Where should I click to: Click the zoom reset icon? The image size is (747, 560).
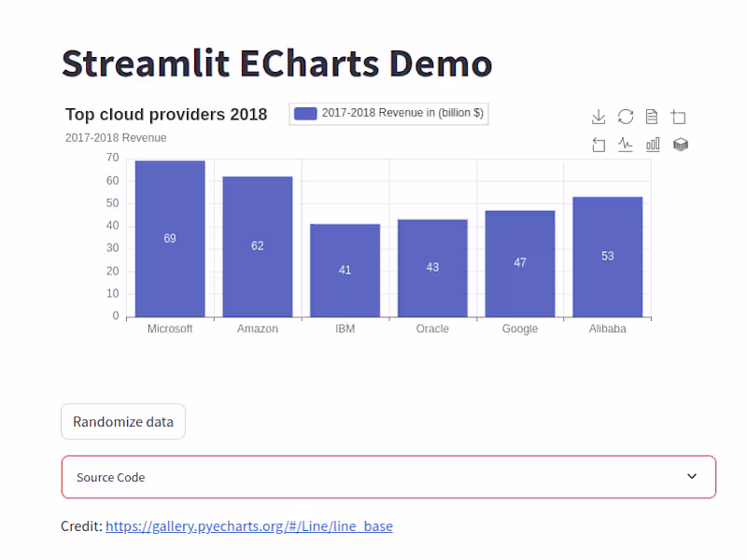point(599,144)
